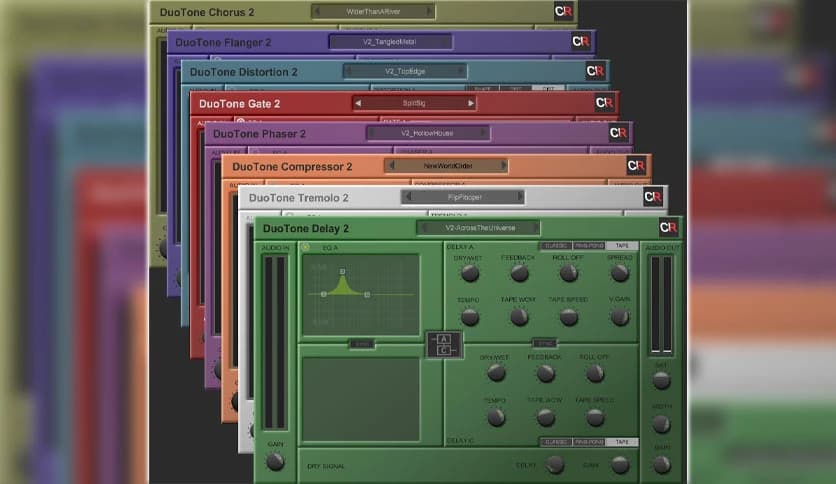Select next preset arrow in Delay 2

pos(535,228)
